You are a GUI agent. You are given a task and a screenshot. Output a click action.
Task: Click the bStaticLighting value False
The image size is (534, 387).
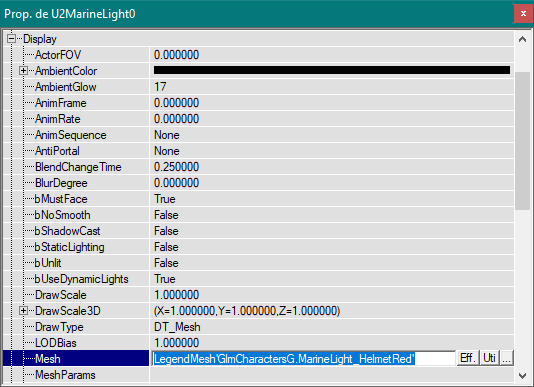pyautogui.click(x=166, y=247)
